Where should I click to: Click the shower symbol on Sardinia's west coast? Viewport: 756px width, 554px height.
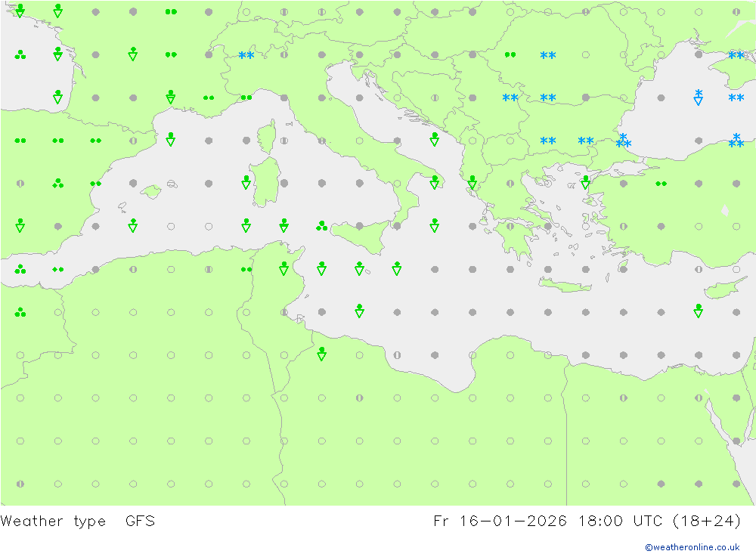pyautogui.click(x=246, y=182)
